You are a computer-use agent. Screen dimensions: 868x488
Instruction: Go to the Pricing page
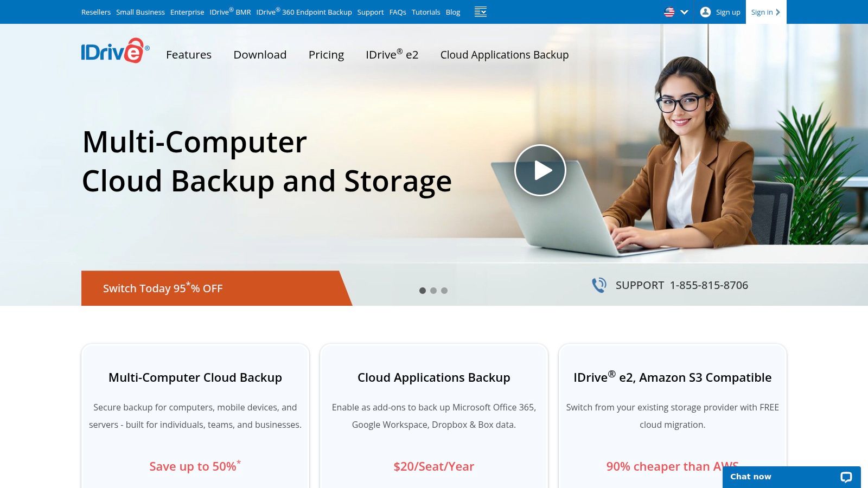pyautogui.click(x=326, y=55)
